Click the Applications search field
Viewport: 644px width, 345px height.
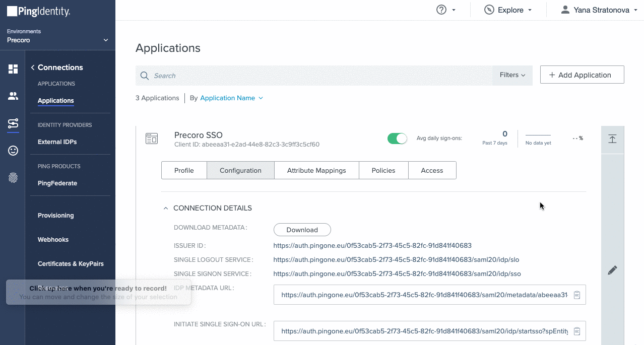[x=314, y=76]
